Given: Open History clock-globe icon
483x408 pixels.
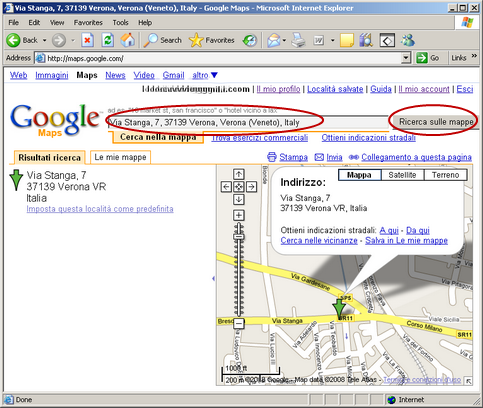Looking at the screenshot, I should pos(250,40).
